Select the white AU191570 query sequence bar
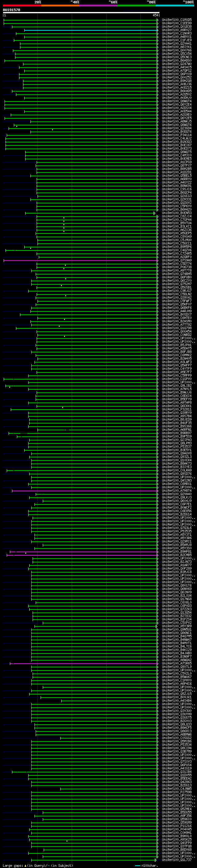 (x=81, y=13)
